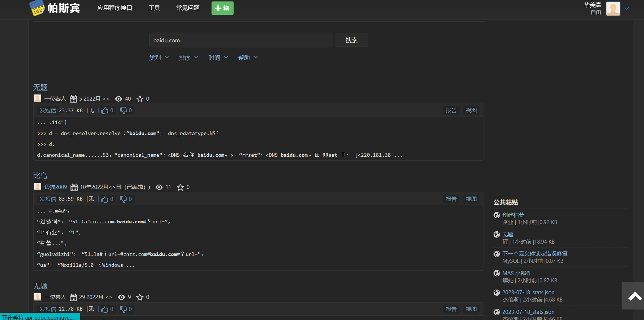Click guest avatar of first 无题 paste
The image size is (644, 320).
pos(38,98)
